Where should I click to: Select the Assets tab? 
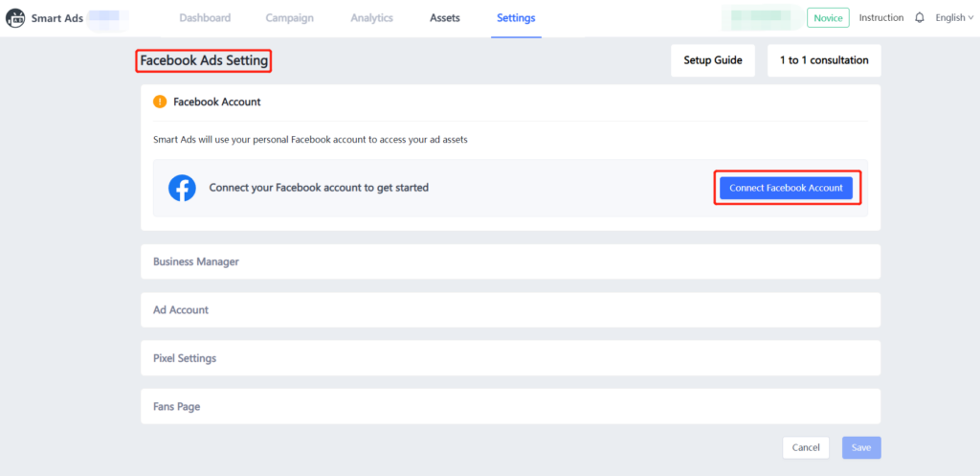444,18
